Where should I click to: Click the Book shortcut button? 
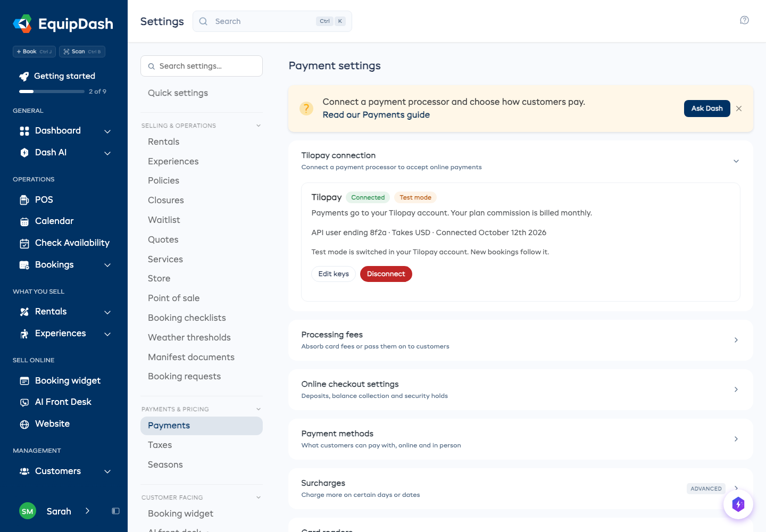tap(34, 52)
